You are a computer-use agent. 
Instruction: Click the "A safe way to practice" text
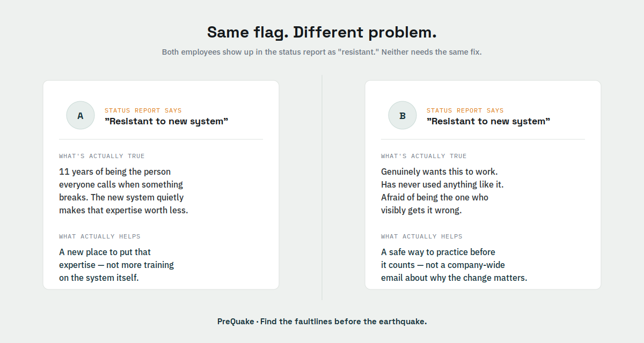[454, 265]
